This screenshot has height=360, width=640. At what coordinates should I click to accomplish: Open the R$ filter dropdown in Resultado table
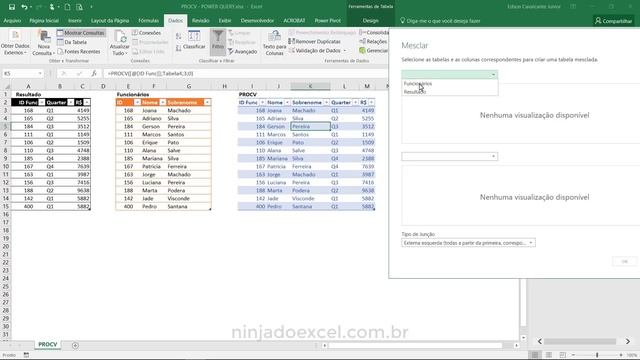87,102
